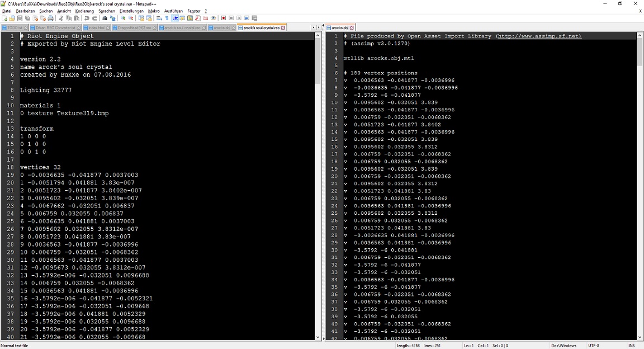Toggle the word wrap toolbar button
This screenshot has width=644, height=349.
(159, 18)
